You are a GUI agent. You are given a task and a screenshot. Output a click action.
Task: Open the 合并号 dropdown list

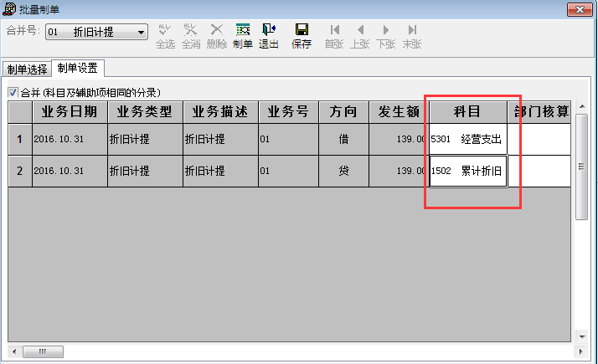(x=140, y=32)
